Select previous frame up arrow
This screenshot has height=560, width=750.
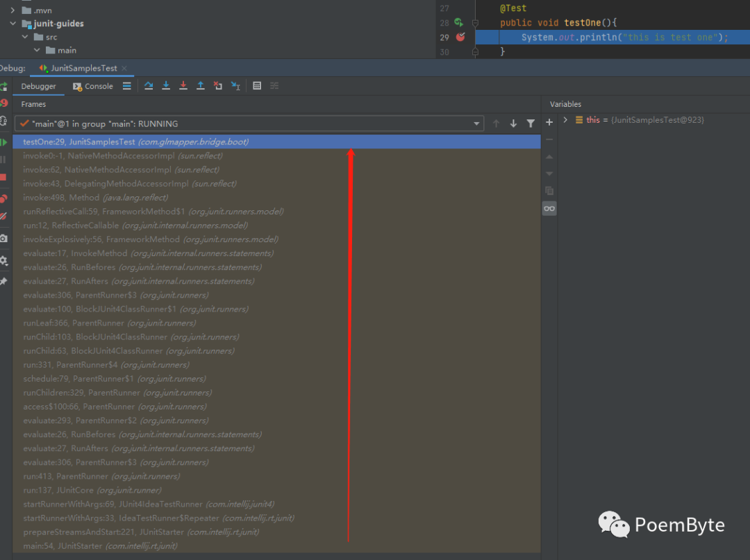(496, 124)
